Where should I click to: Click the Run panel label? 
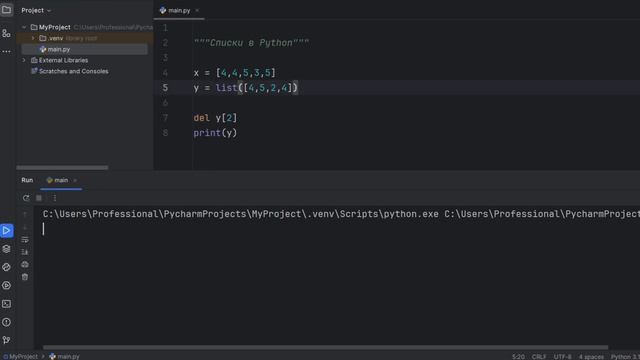[27, 180]
